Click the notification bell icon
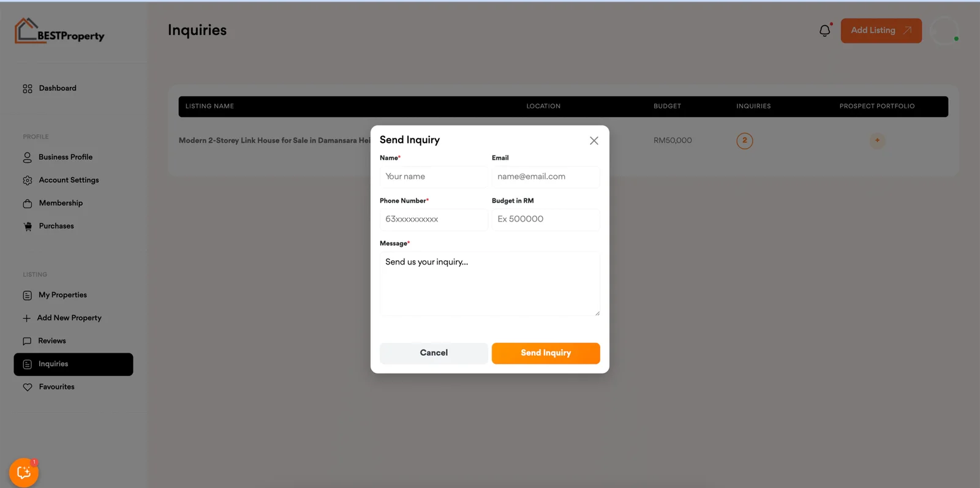980x488 pixels. pos(825,31)
